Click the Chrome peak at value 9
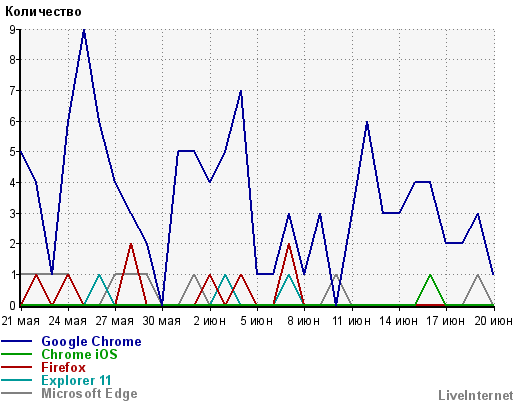520x405 pixels. click(84, 31)
